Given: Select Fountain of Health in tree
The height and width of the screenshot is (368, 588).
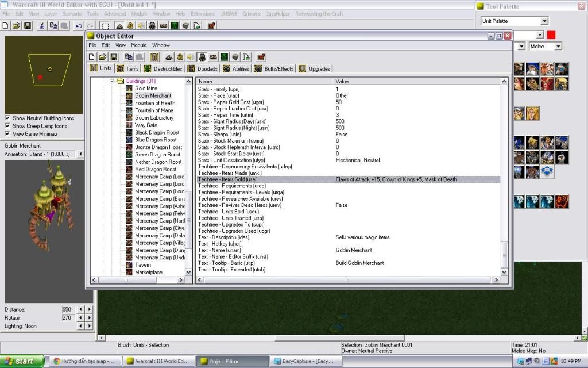Looking at the screenshot, I should click(x=155, y=103).
